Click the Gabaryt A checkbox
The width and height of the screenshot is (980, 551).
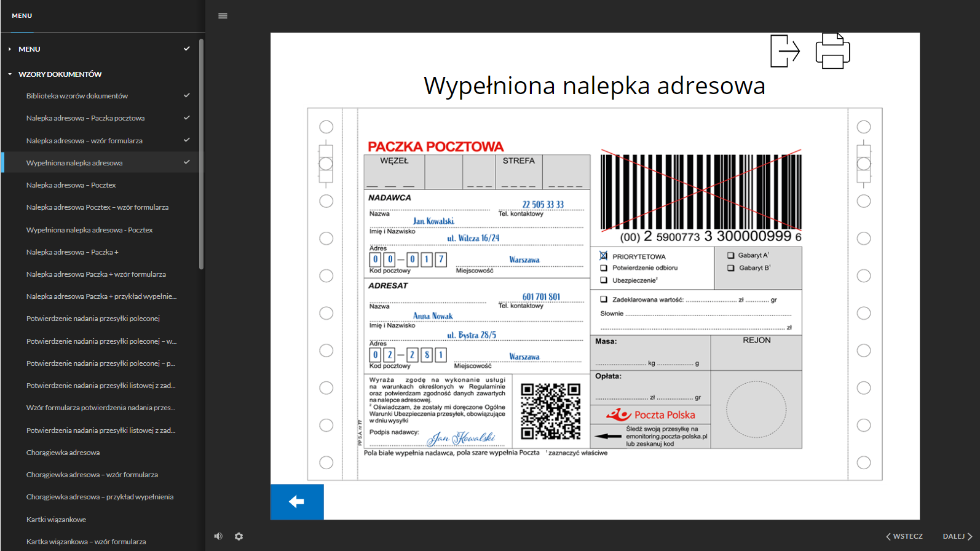[x=731, y=255]
